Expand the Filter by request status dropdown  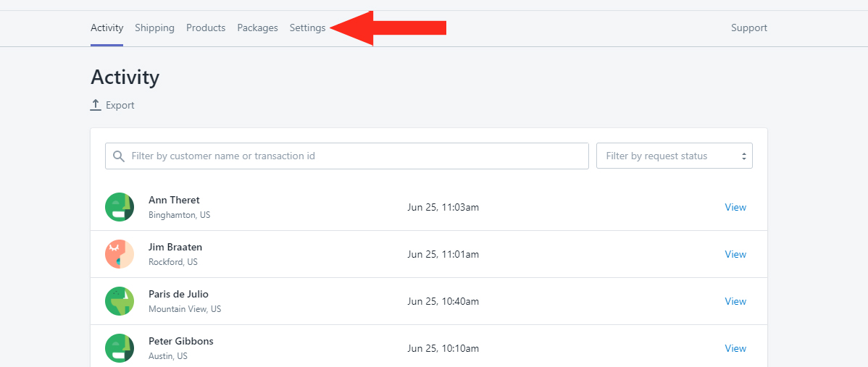click(x=675, y=156)
